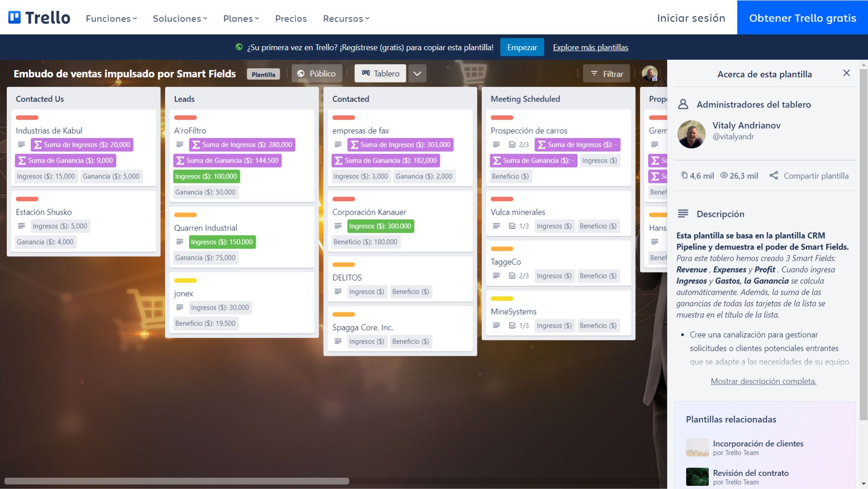Viewport: 868px width, 489px height.
Task: Click yellow label on jonex card
Action: (186, 281)
